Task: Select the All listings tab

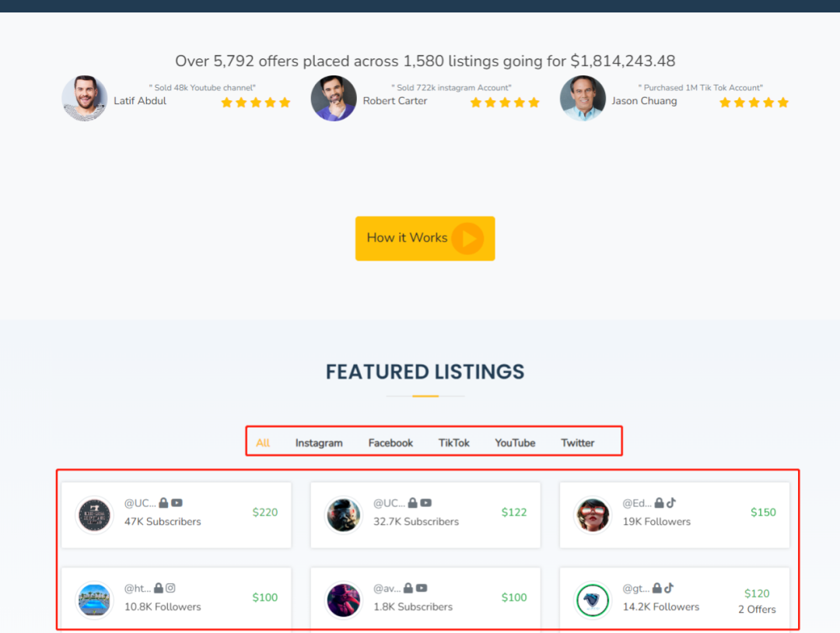Action: coord(263,443)
